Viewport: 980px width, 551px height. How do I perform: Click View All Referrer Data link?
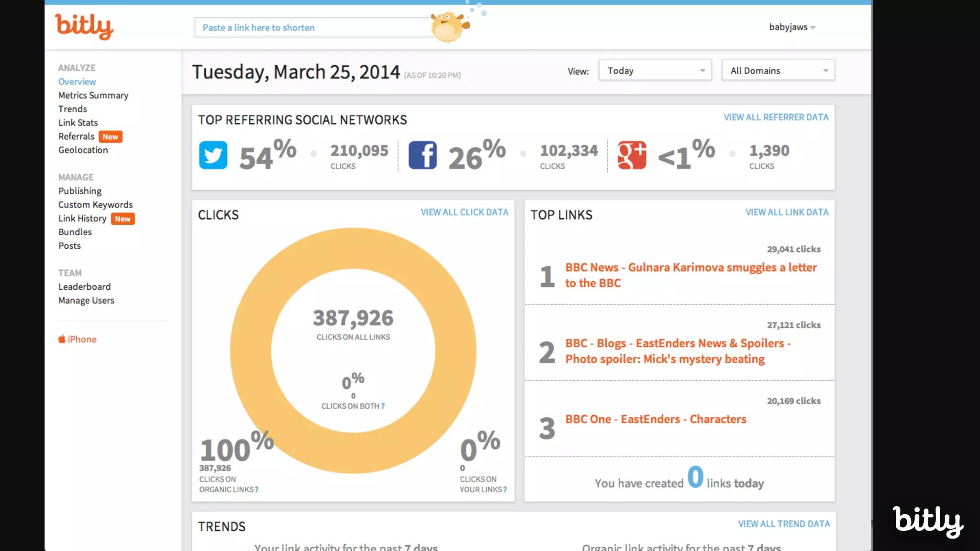[776, 117]
